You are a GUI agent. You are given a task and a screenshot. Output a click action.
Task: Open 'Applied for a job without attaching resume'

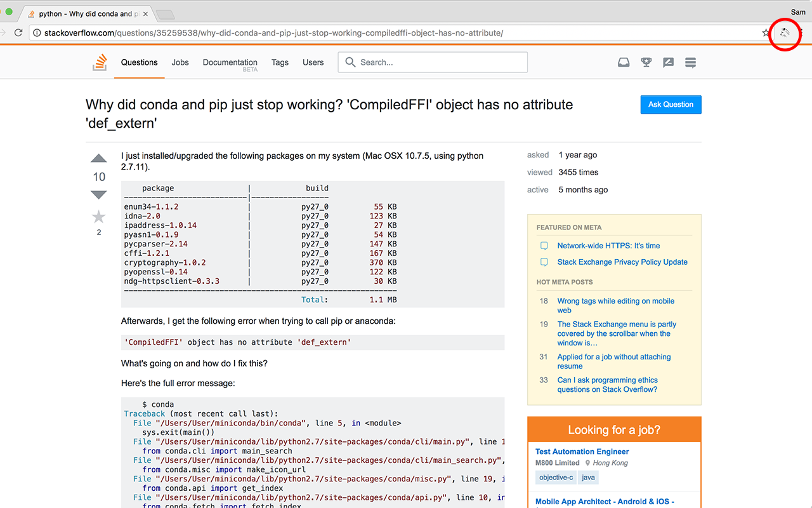click(614, 361)
